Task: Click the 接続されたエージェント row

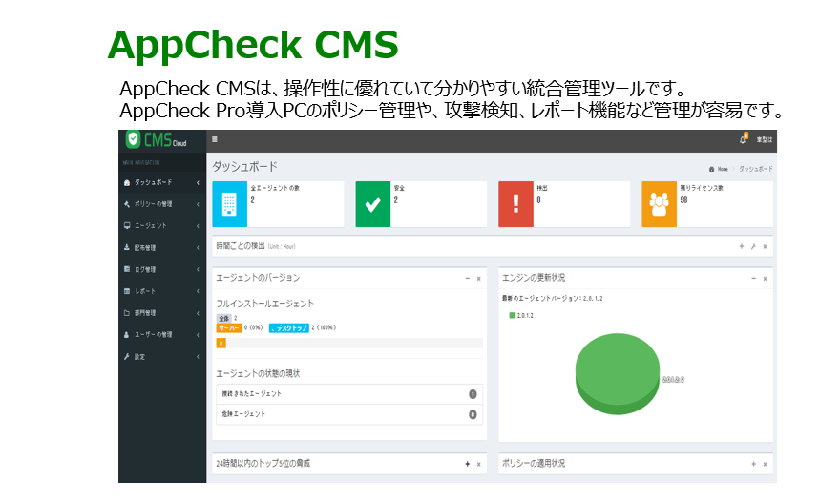Action: point(348,394)
